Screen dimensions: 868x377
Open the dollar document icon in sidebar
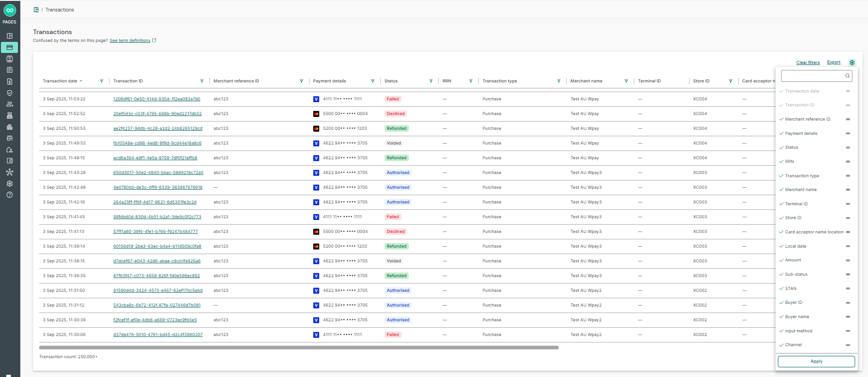tap(10, 81)
